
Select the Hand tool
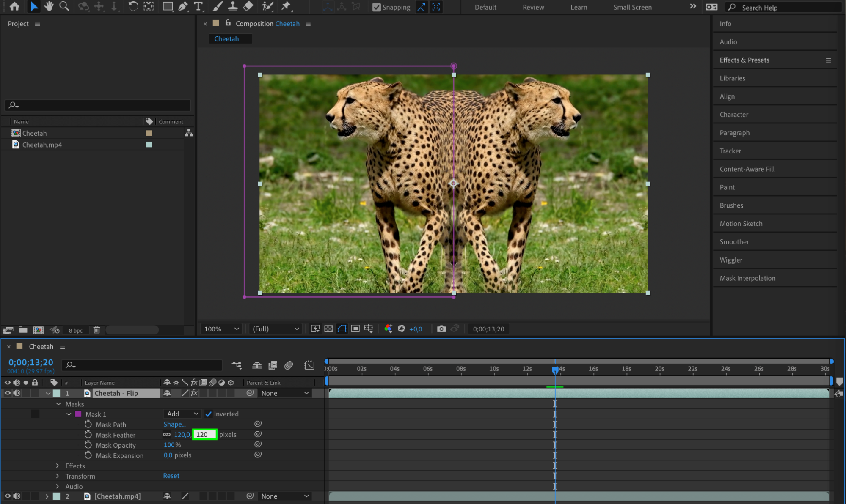click(x=49, y=6)
